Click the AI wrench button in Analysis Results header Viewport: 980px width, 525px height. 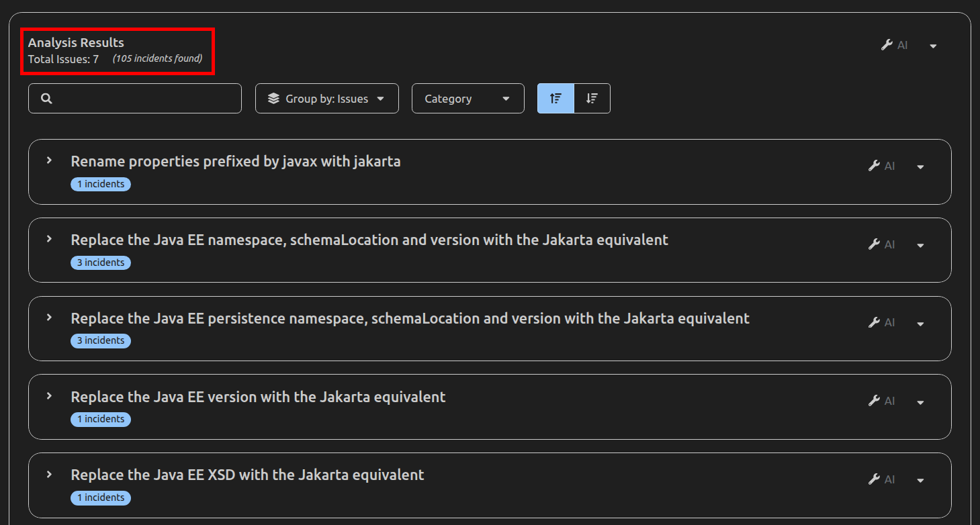coord(894,45)
